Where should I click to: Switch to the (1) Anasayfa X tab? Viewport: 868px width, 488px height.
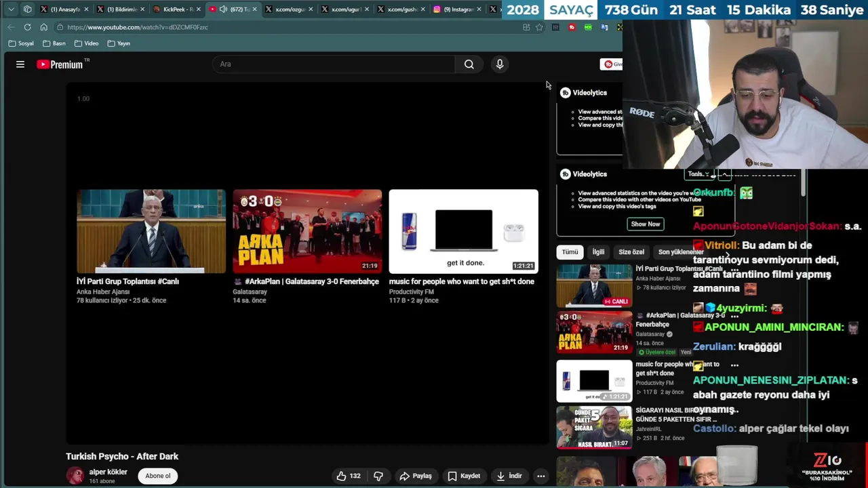click(65, 9)
